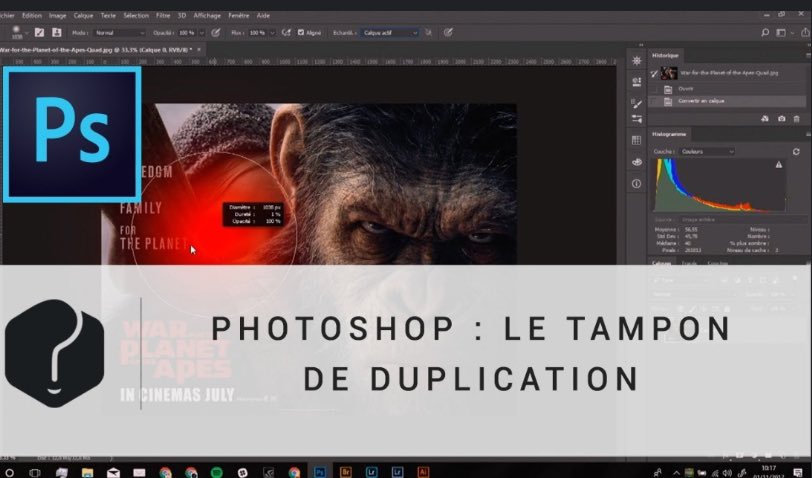Open the Color palette panel icon in dock
Viewport: 812px width, 478px height.
click(x=636, y=162)
